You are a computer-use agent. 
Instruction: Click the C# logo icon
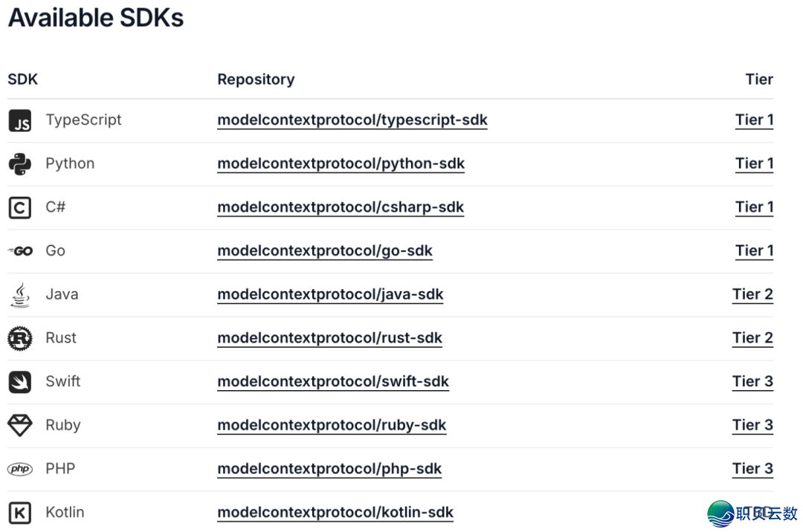pyautogui.click(x=20, y=207)
